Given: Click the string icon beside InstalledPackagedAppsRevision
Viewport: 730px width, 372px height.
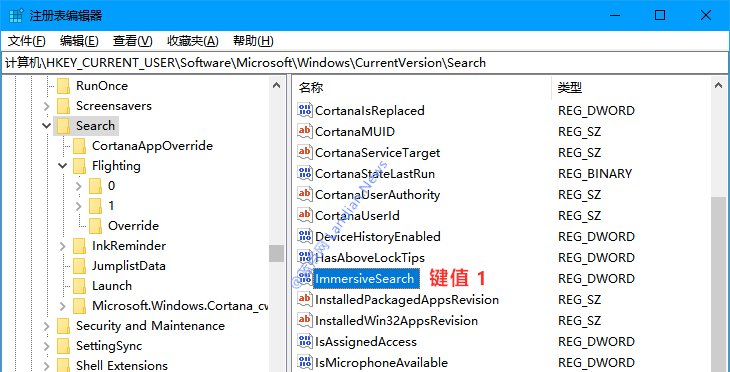Looking at the screenshot, I should tap(304, 299).
